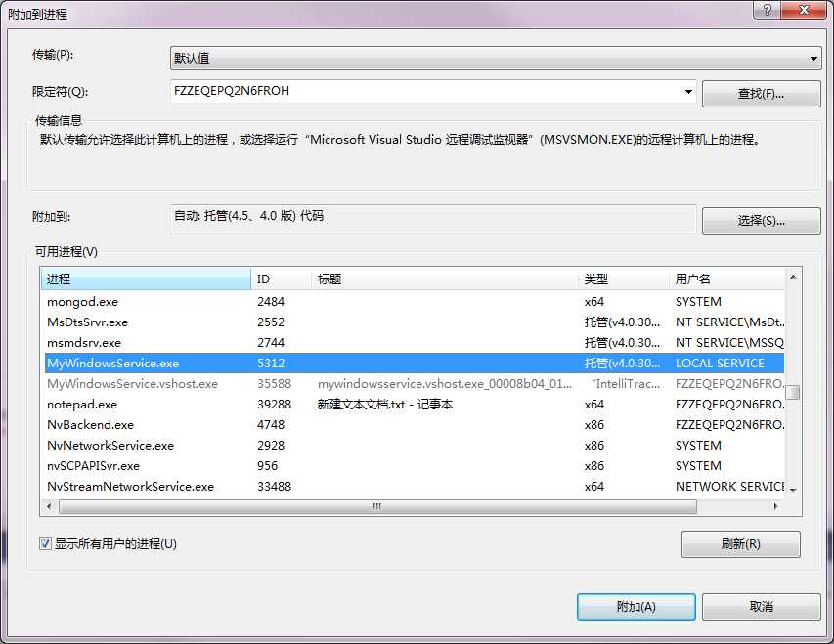The height and width of the screenshot is (644, 834).
Task: Click the NETWORK SERVICE user name cell
Action: click(729, 486)
